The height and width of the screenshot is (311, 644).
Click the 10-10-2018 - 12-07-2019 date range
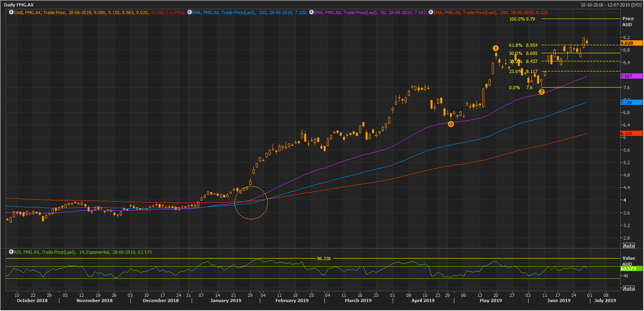pos(611,5)
